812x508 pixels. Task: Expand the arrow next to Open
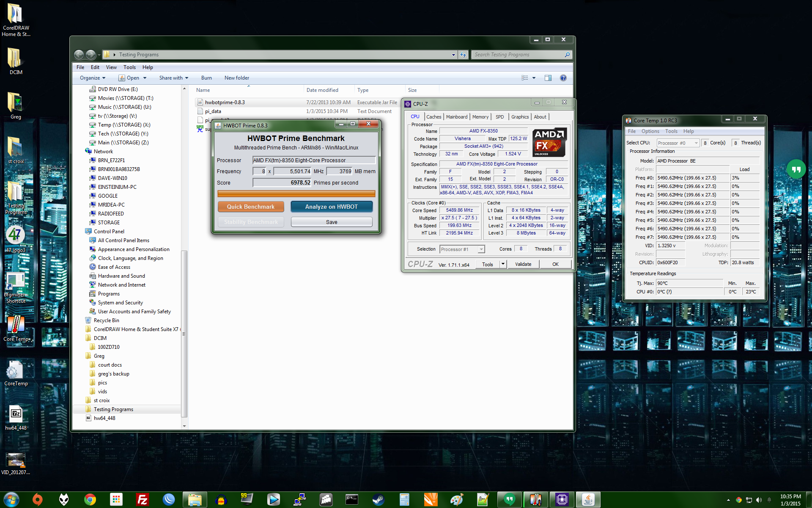click(x=145, y=78)
